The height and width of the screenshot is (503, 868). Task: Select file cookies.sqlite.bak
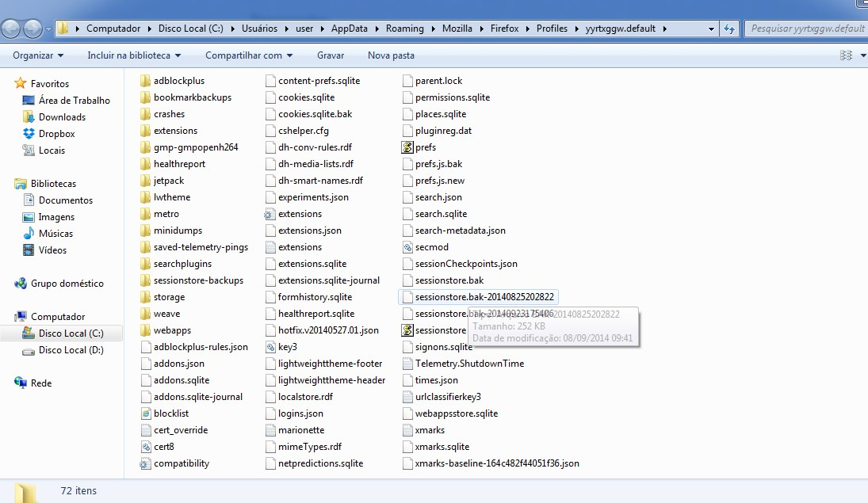(315, 114)
